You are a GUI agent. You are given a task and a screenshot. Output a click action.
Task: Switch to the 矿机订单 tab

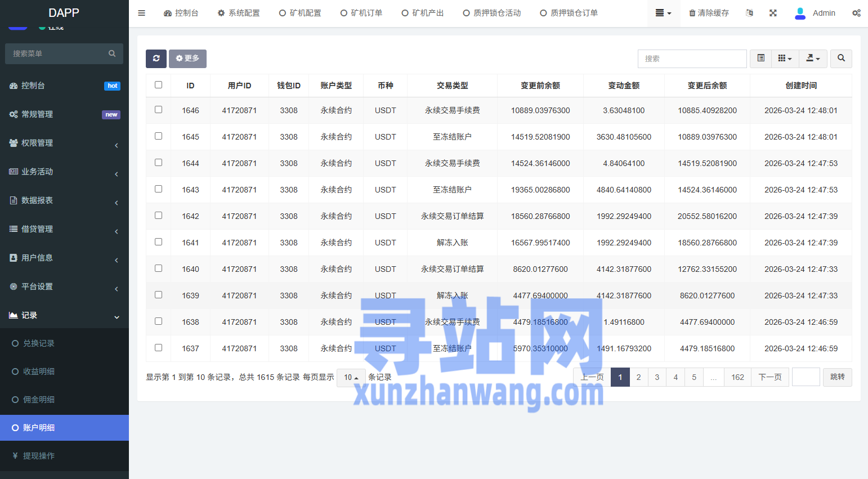pos(361,13)
